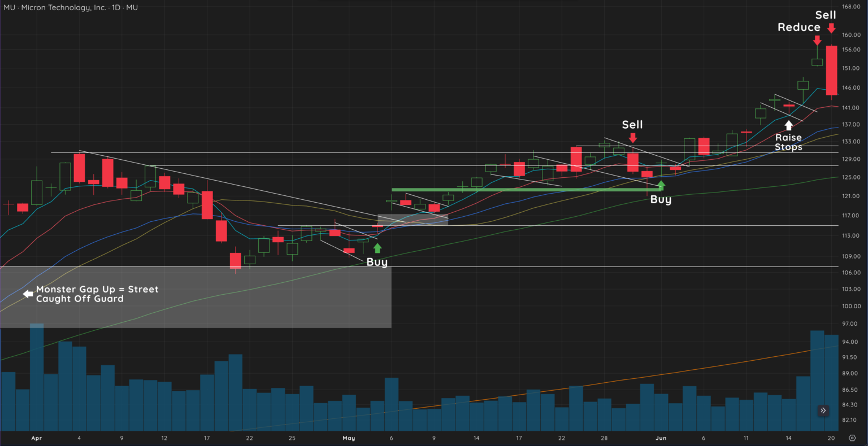Click the red Sell arrow from mid-June
The image size is (868, 446).
coord(632,137)
